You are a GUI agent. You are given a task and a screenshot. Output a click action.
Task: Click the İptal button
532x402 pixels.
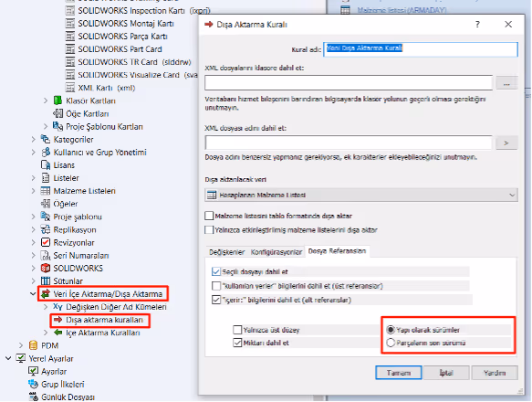pyautogui.click(x=446, y=373)
